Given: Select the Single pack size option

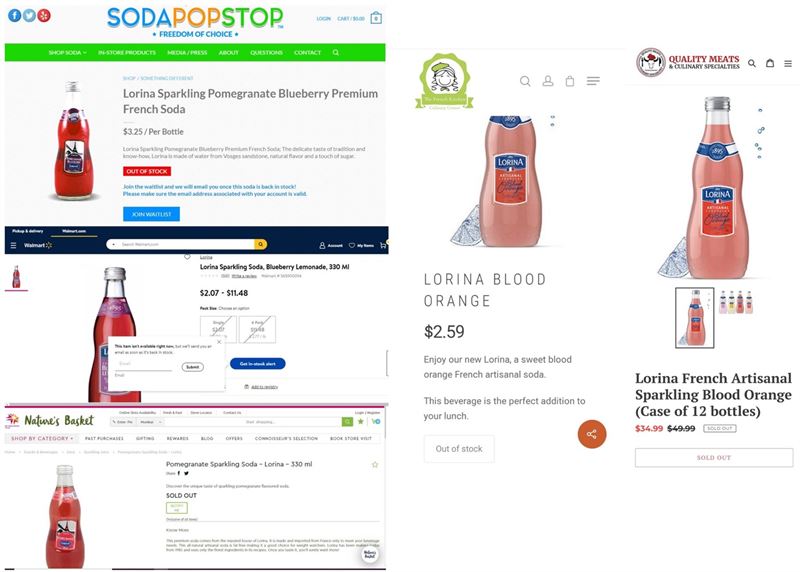Looking at the screenshot, I should pyautogui.click(x=218, y=329).
